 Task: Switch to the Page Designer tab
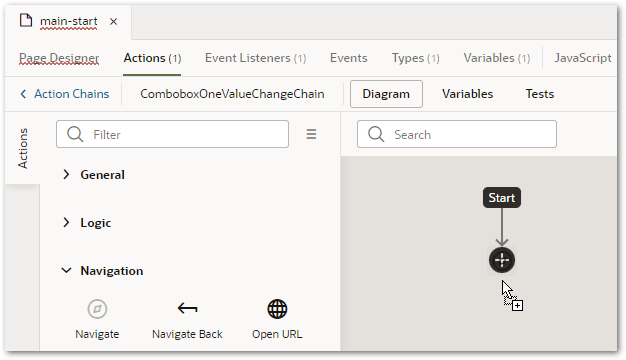coord(59,58)
